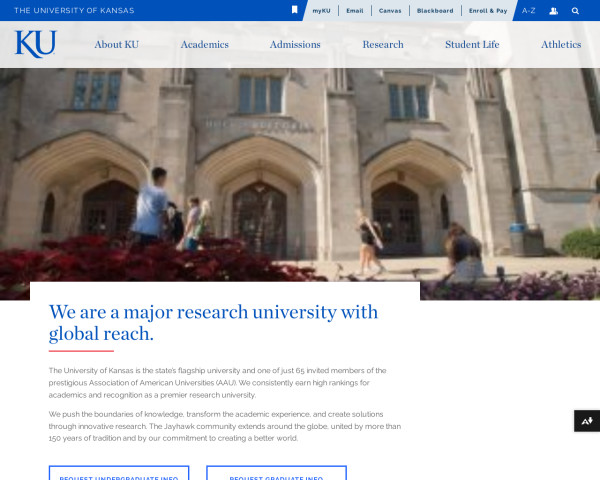Open the About KU menu
600x480 pixels.
(116, 45)
